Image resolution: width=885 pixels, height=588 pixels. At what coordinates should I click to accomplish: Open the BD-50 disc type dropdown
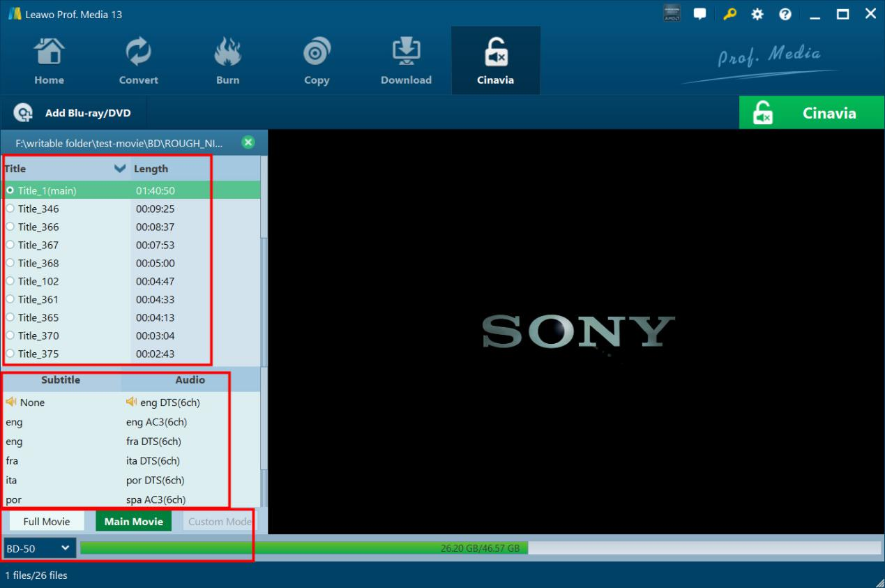38,548
